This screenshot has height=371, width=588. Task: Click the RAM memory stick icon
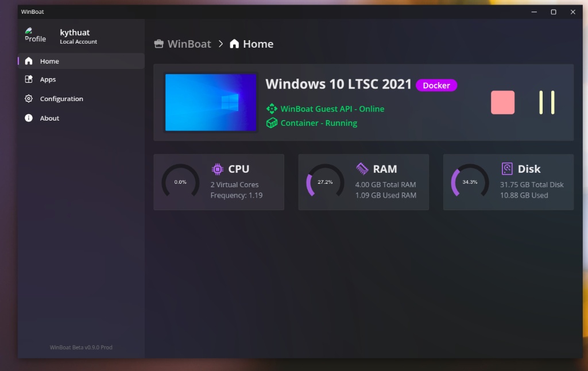(x=362, y=169)
